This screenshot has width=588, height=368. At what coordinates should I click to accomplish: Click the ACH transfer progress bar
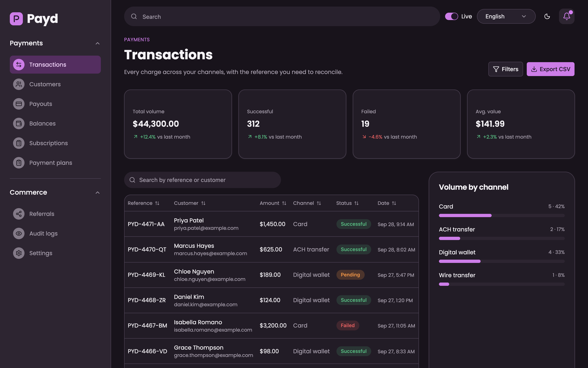point(501,238)
